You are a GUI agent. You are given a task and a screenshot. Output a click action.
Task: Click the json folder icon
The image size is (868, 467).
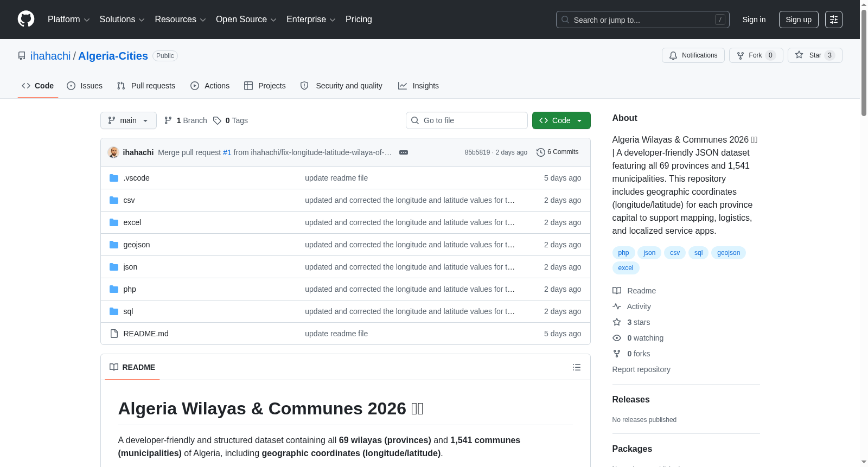click(x=114, y=267)
